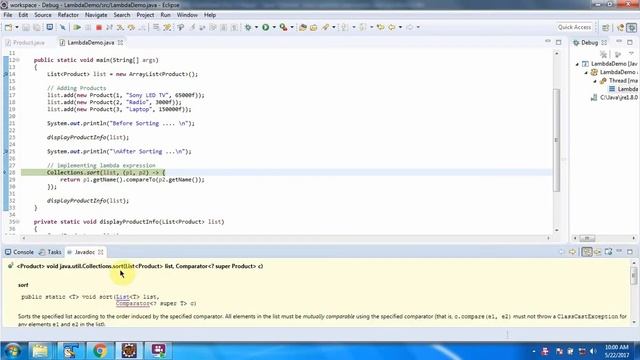Switch to the Tasks tab
This screenshot has height=360, width=640.
(x=50, y=252)
